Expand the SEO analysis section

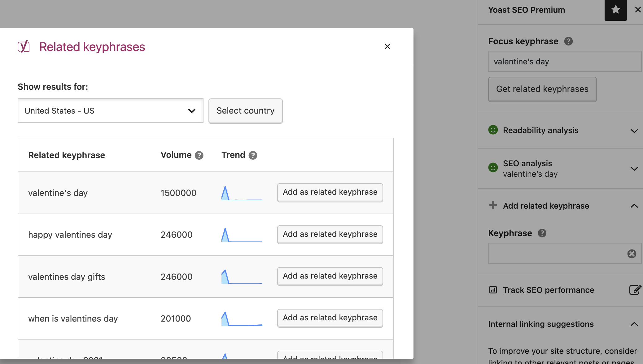point(634,169)
